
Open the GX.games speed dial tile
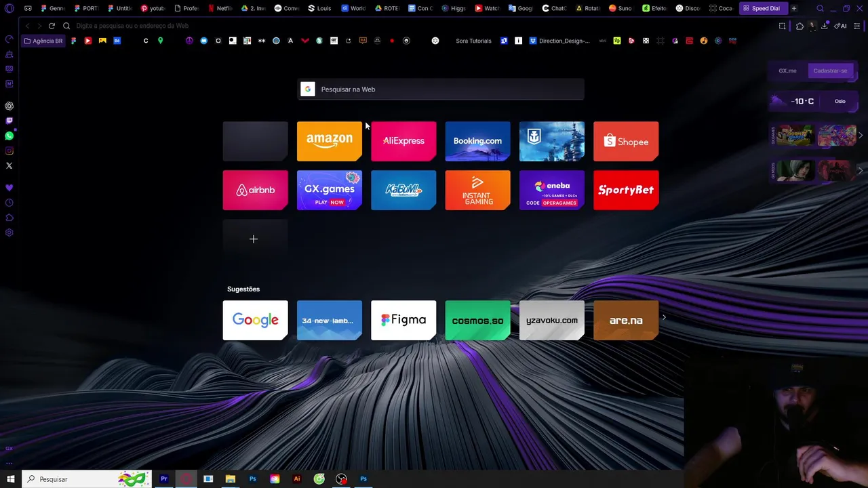[330, 190]
